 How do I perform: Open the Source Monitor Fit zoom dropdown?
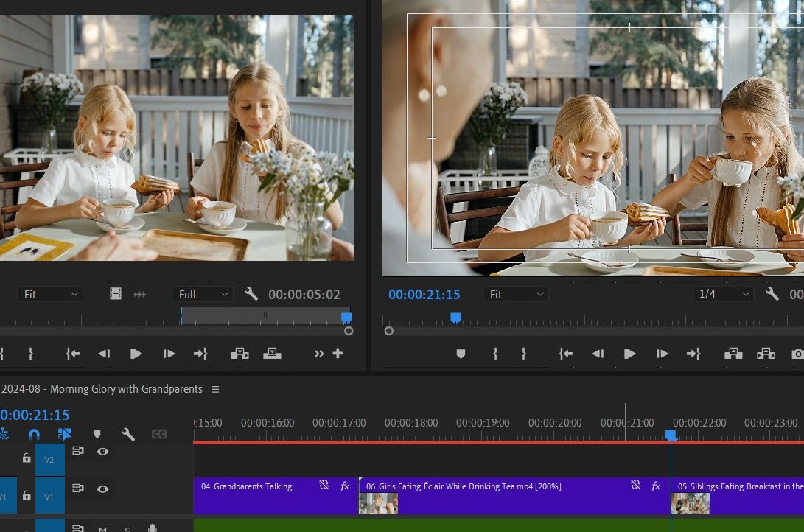(x=50, y=294)
